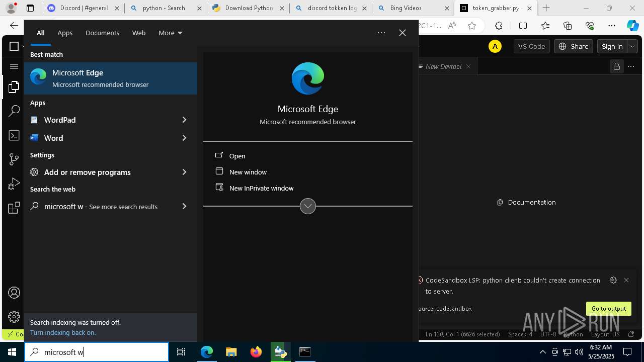The image size is (644, 362).
Task: Switch to the All search tab
Action: tap(41, 33)
